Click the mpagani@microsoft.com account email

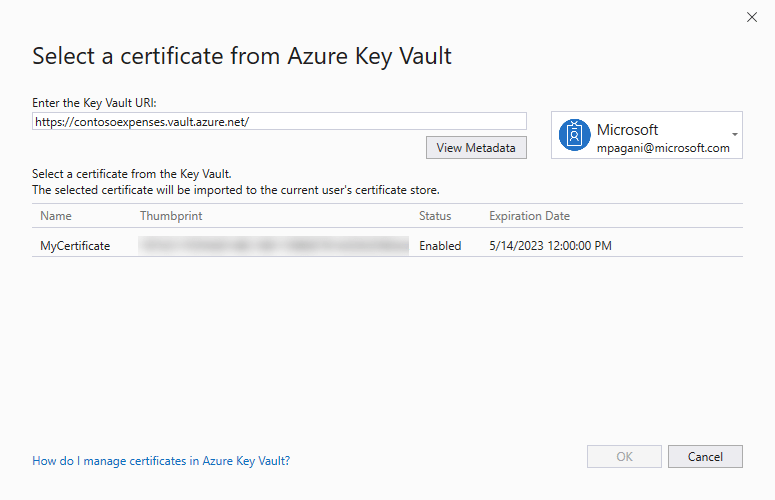coord(663,148)
